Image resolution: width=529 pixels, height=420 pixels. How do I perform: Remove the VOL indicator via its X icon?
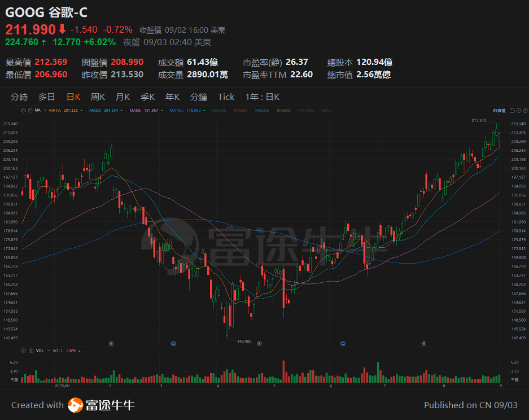[31, 351]
